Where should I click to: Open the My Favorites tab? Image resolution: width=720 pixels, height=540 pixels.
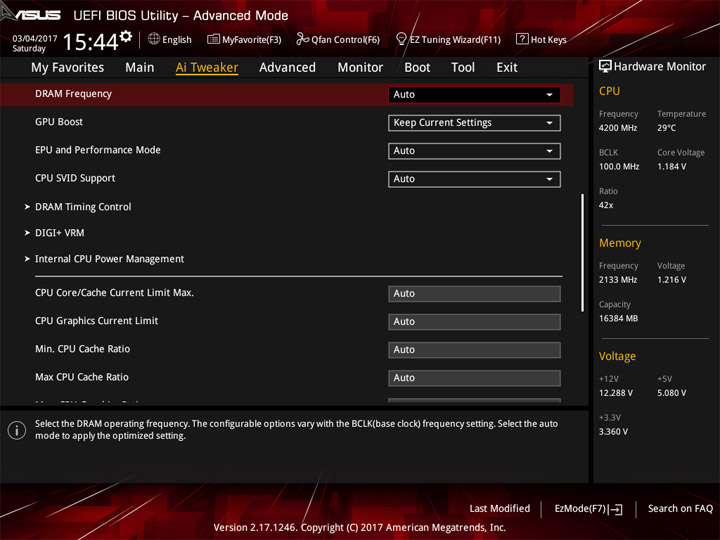[68, 68]
